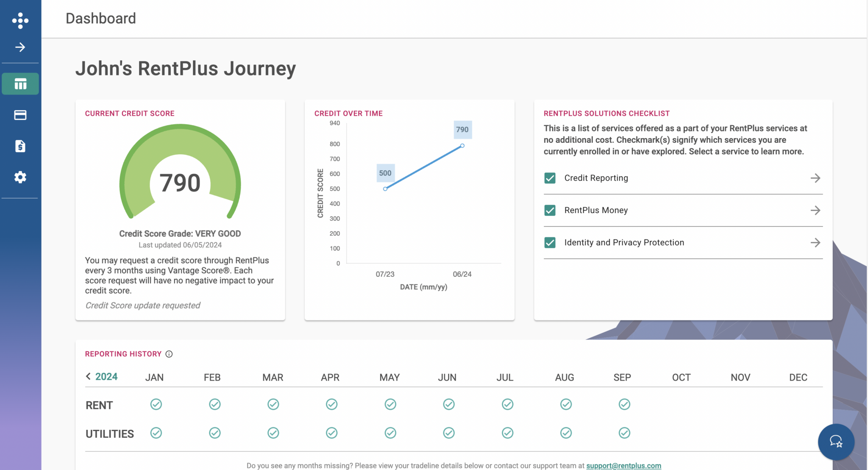
Task: Click the September utilities checkmark icon
Action: pos(624,433)
